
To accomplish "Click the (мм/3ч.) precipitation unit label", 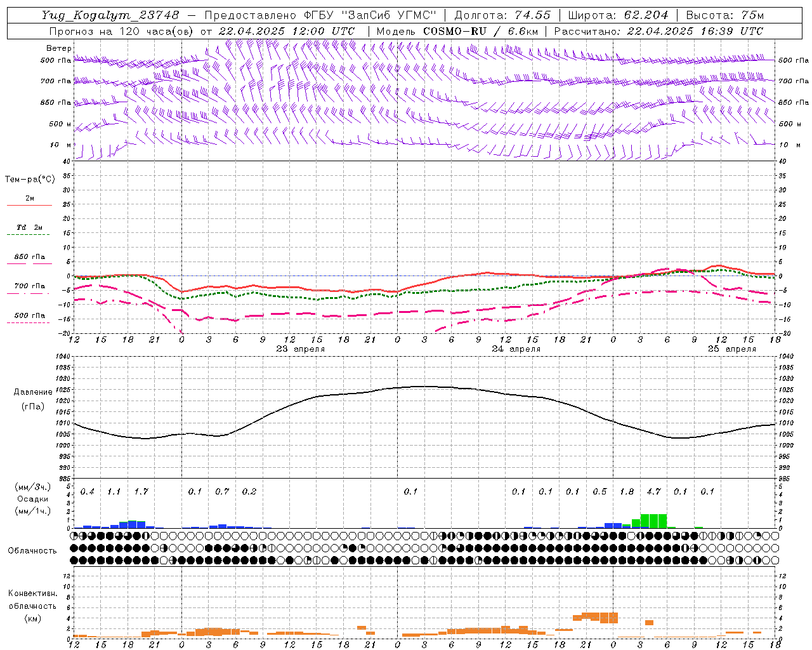I will [x=33, y=487].
